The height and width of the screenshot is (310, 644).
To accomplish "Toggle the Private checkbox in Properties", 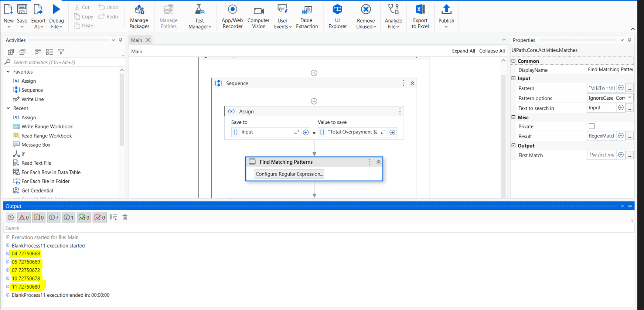I will [592, 126].
